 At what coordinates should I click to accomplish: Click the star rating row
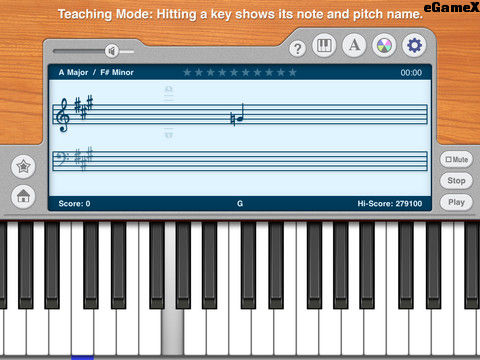[240, 72]
